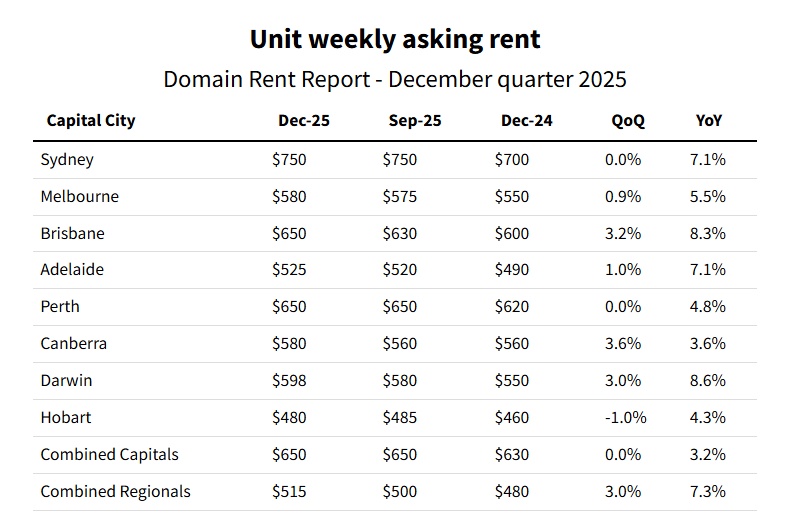Click Canberra's QoQ value of 3.6%
The image size is (794, 530).
(x=622, y=344)
